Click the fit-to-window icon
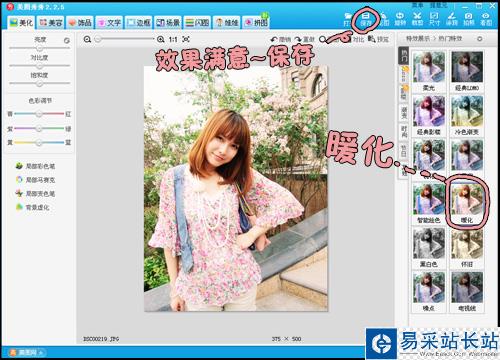 click(x=186, y=39)
